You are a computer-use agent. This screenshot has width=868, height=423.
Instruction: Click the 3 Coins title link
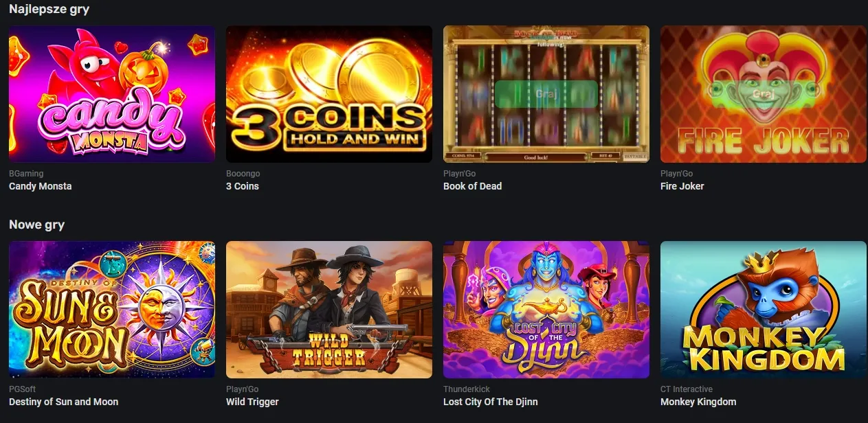[x=243, y=186]
